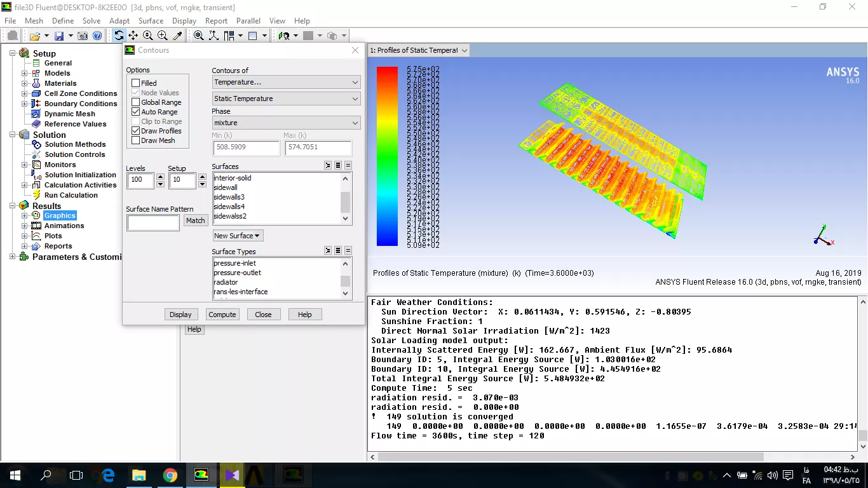
Task: Open the read file folder icon
Action: pyautogui.click(x=35, y=36)
